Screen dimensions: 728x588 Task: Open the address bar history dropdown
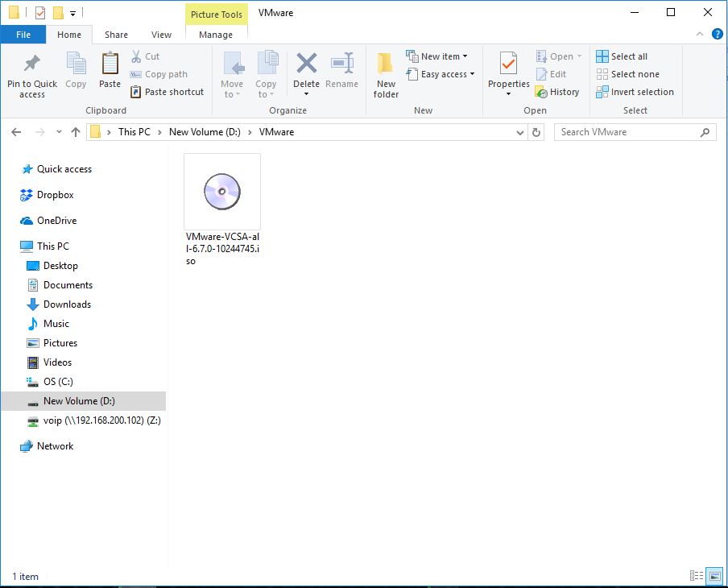tap(520, 132)
